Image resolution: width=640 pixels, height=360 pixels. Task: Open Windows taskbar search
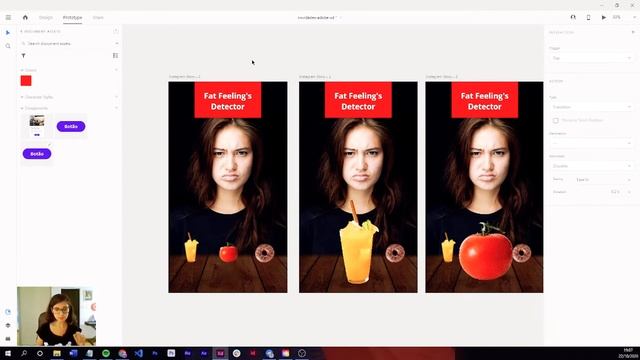point(24,353)
